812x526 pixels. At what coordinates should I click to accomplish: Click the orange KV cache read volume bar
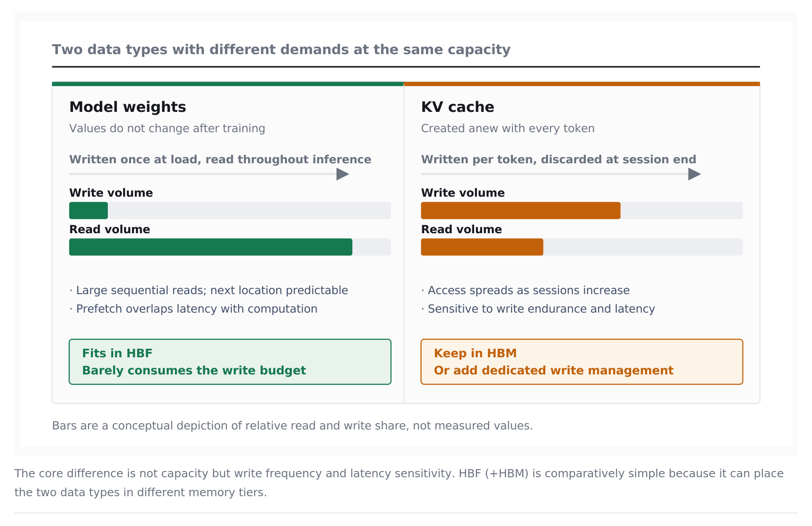(x=482, y=247)
